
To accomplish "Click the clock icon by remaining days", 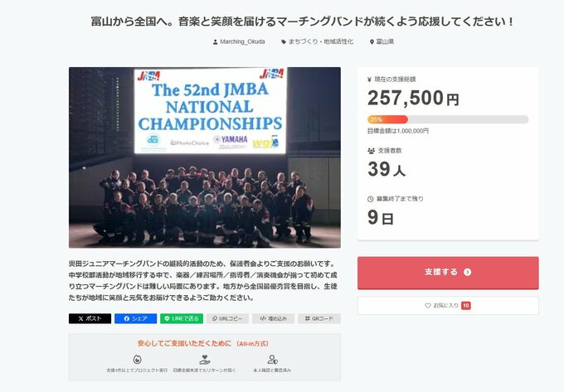I will click(371, 200).
